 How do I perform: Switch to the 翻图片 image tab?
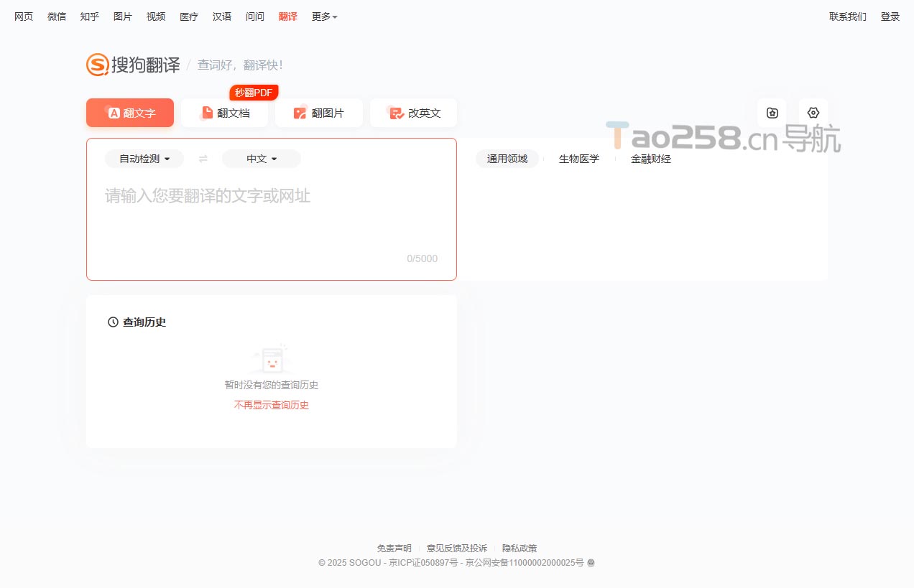click(x=319, y=113)
